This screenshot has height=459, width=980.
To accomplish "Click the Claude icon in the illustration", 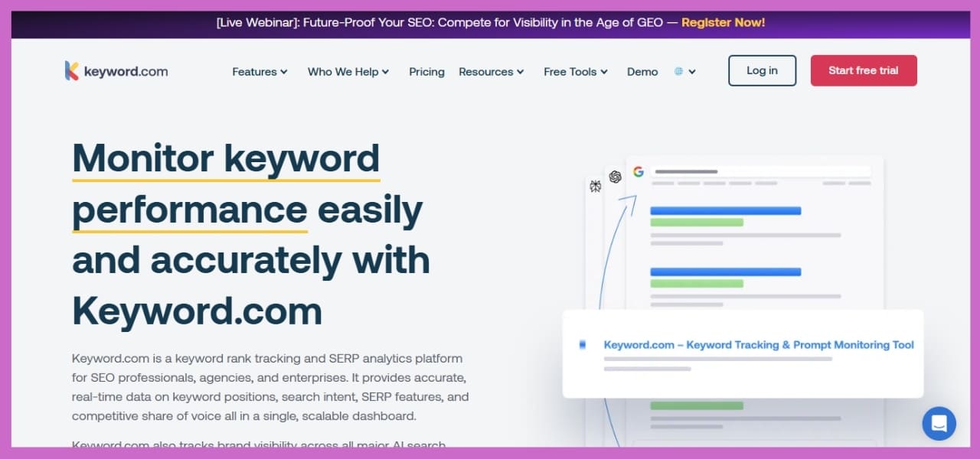I will tap(596, 185).
